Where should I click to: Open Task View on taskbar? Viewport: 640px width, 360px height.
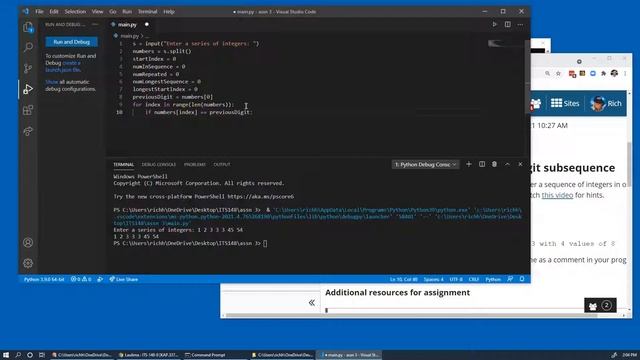click(x=42, y=355)
